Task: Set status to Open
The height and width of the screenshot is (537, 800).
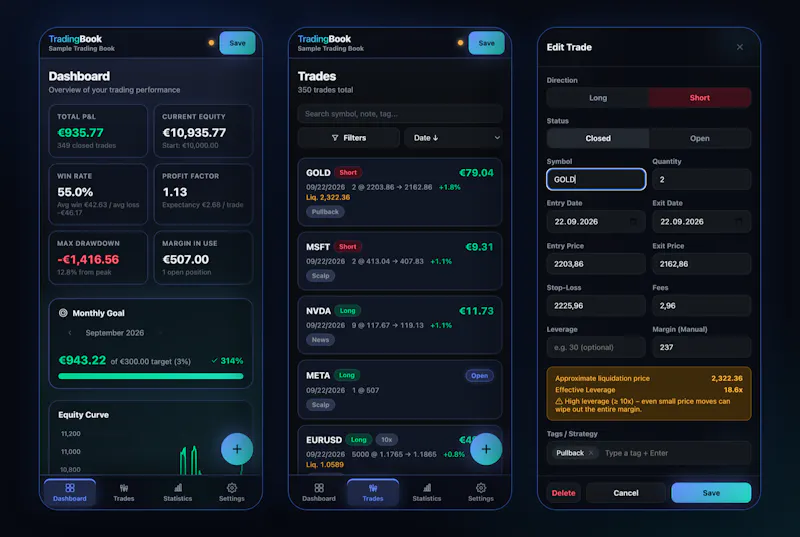Action: 700,138
